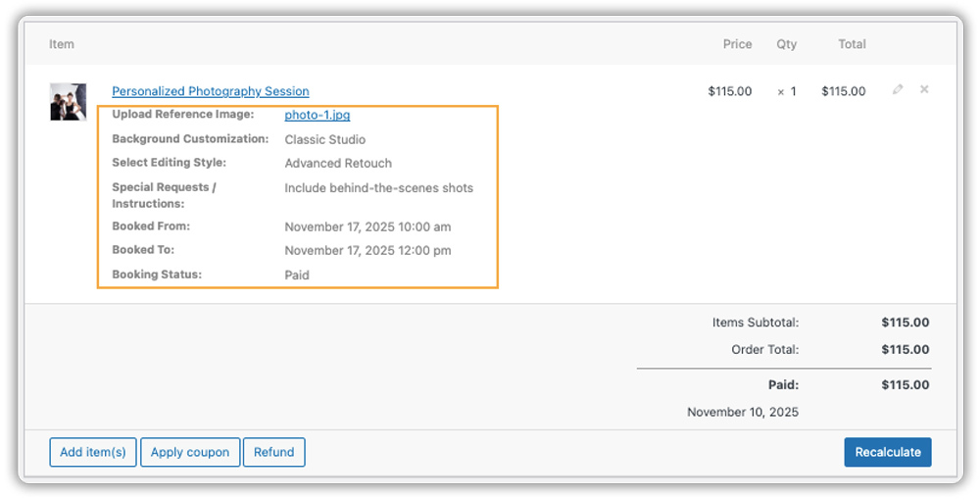Click the November 10, 2025 paid date
This screenshot has width=980, height=500.
743,412
